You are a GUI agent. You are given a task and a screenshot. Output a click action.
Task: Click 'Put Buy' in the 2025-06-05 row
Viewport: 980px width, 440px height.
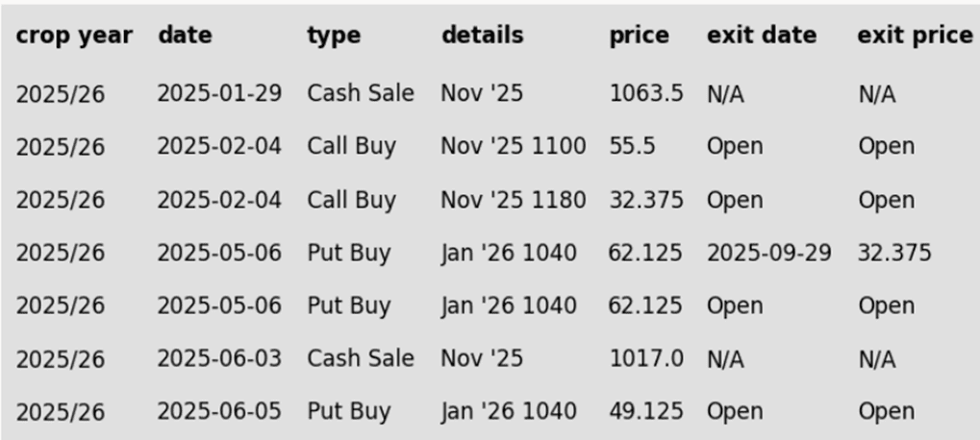click(x=349, y=411)
